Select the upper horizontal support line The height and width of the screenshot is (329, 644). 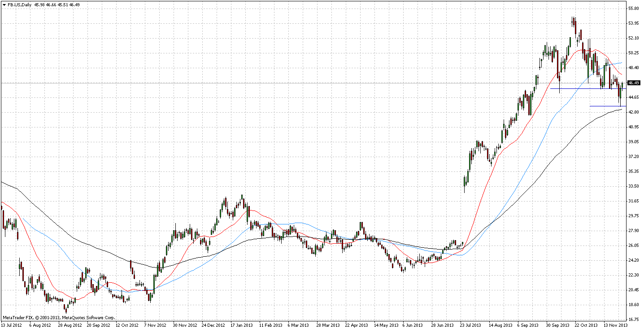570,88
